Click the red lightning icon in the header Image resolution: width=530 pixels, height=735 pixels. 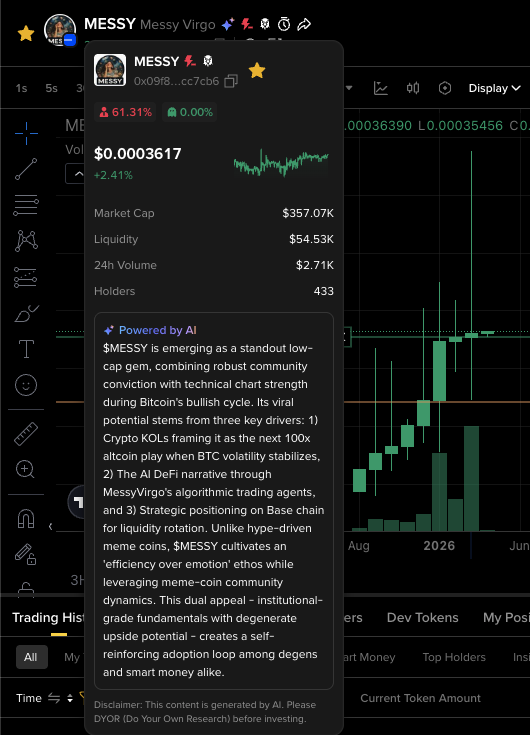point(246,23)
